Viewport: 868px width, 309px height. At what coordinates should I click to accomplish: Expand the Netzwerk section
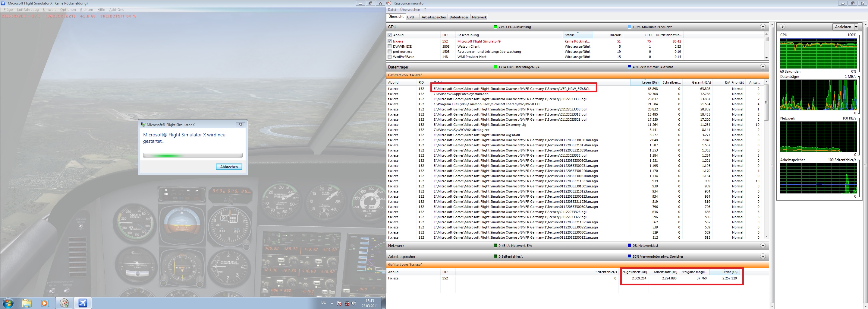tap(763, 246)
